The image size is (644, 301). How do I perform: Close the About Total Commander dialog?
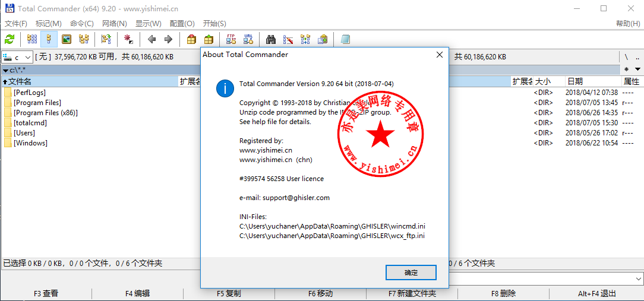[439, 54]
